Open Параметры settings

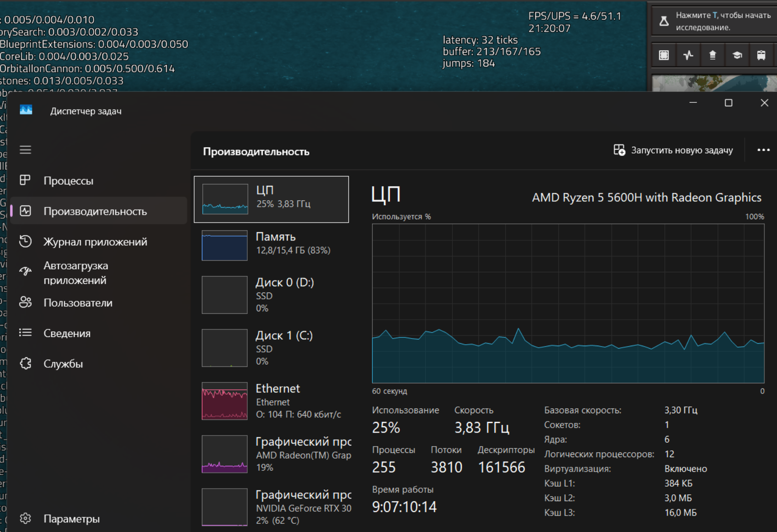pos(99,518)
